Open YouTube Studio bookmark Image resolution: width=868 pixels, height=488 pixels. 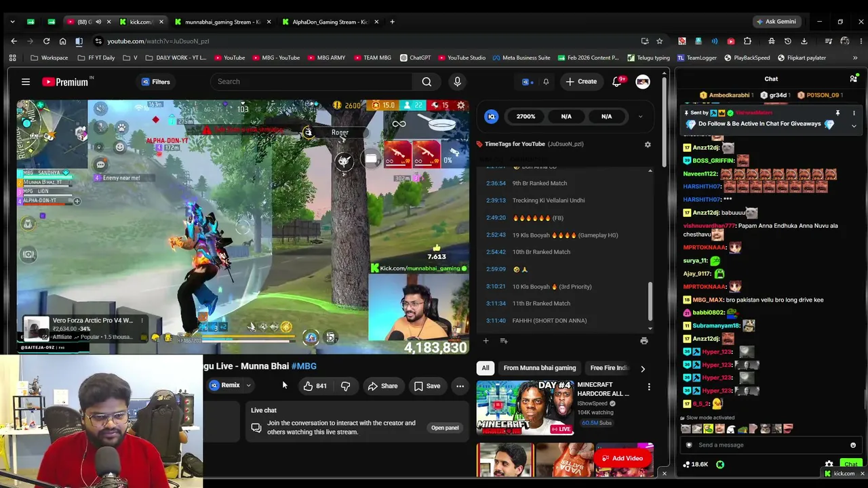coord(462,58)
